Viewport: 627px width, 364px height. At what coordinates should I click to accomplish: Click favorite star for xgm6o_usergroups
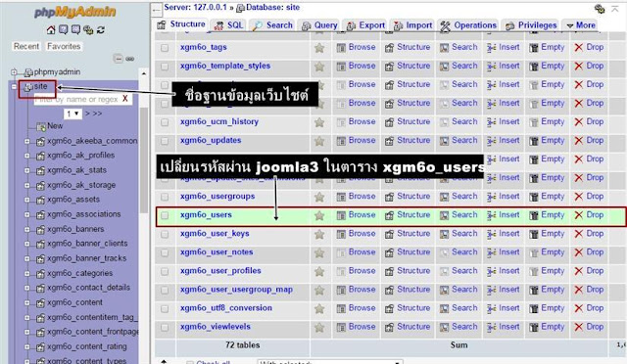point(319,197)
